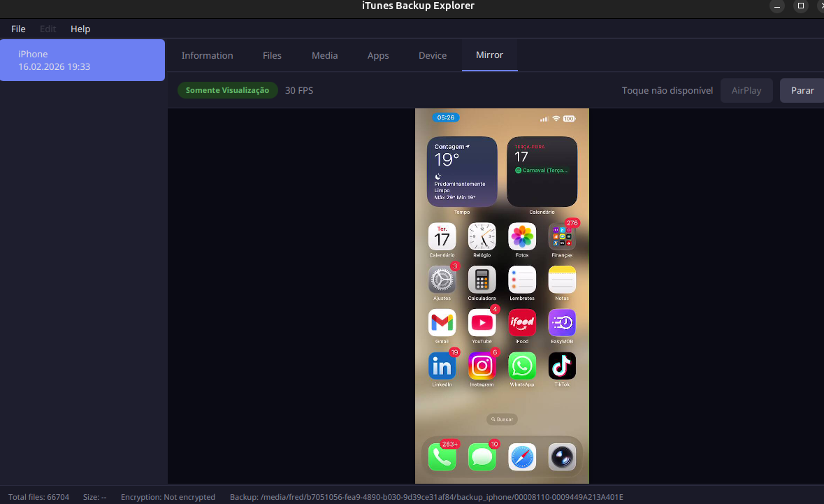Switch to the Media tab
Image resolution: width=824 pixels, height=504 pixels.
tap(325, 55)
